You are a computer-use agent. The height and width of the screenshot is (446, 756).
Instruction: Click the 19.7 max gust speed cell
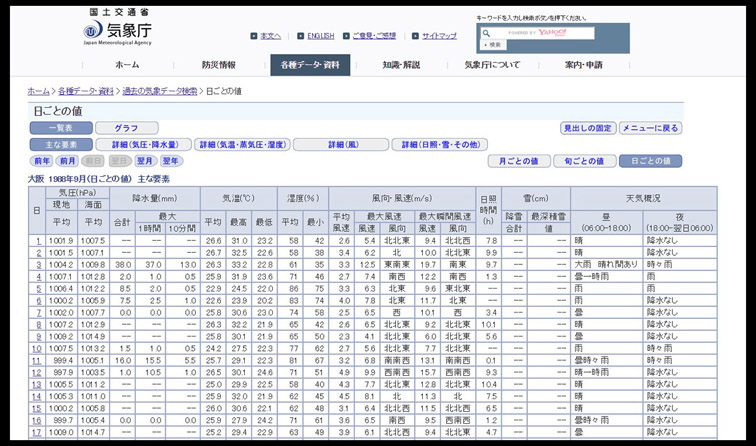(428, 265)
